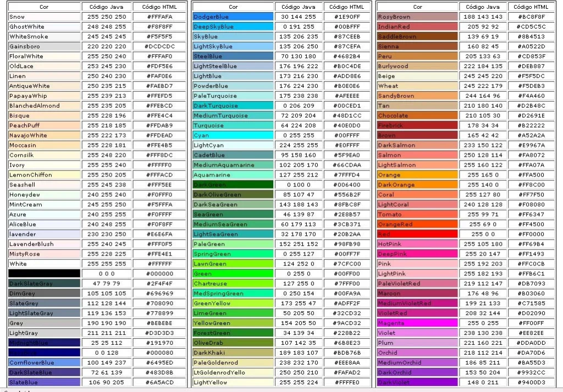Click Código Java header in the middle table
563x392 pixels.
299,7
